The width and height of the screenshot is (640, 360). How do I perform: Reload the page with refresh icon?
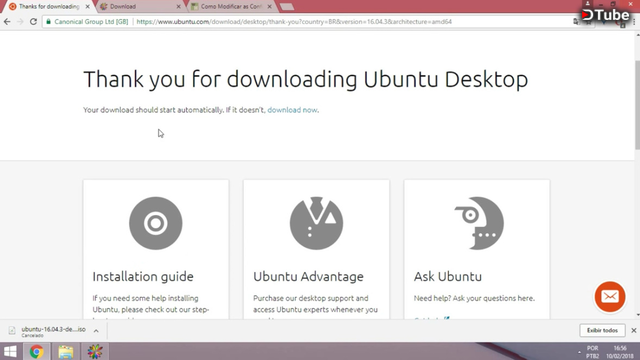coord(33,22)
